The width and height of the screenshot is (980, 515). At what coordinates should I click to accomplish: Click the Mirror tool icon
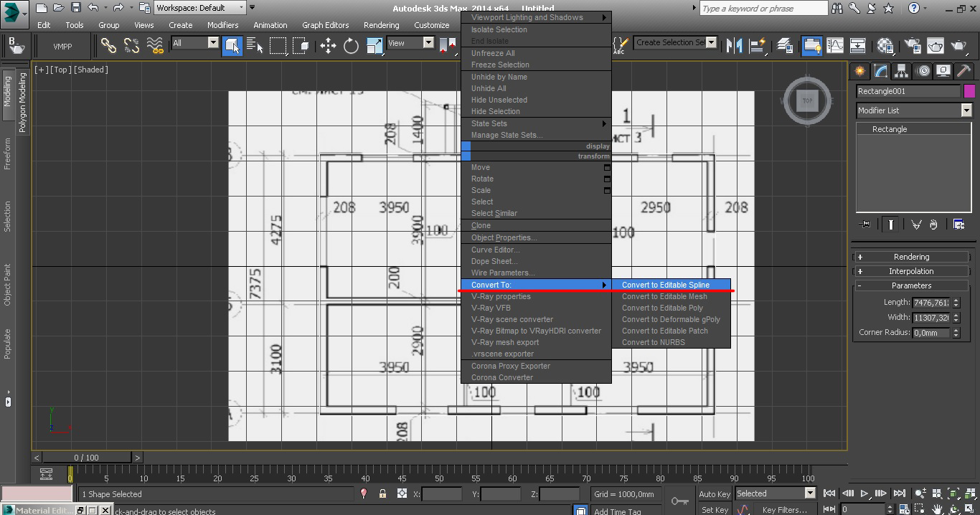coord(734,46)
